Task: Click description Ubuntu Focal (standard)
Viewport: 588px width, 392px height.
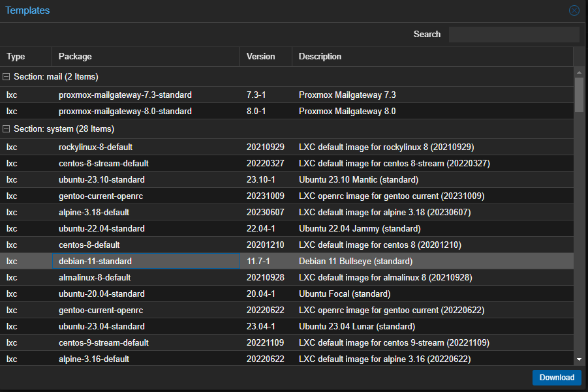Action: (x=345, y=294)
